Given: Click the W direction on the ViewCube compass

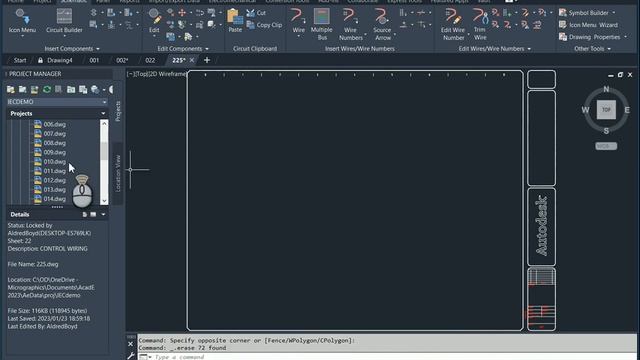Looking at the screenshot, I should (x=585, y=110).
